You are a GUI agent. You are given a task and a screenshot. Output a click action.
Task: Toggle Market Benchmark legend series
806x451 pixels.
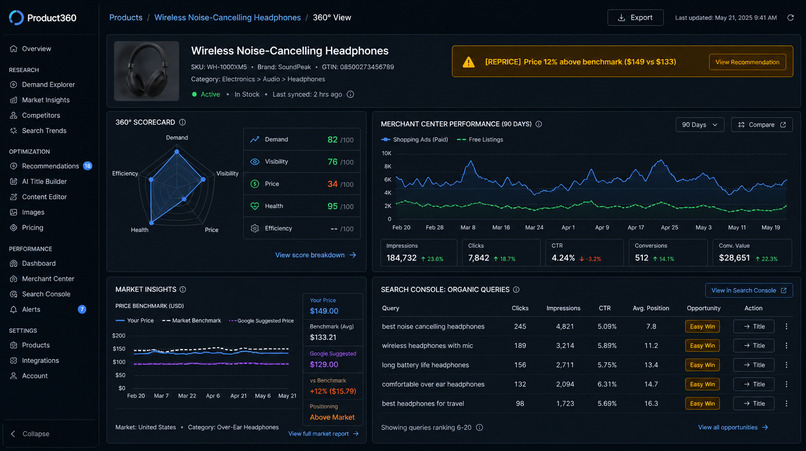(191, 320)
